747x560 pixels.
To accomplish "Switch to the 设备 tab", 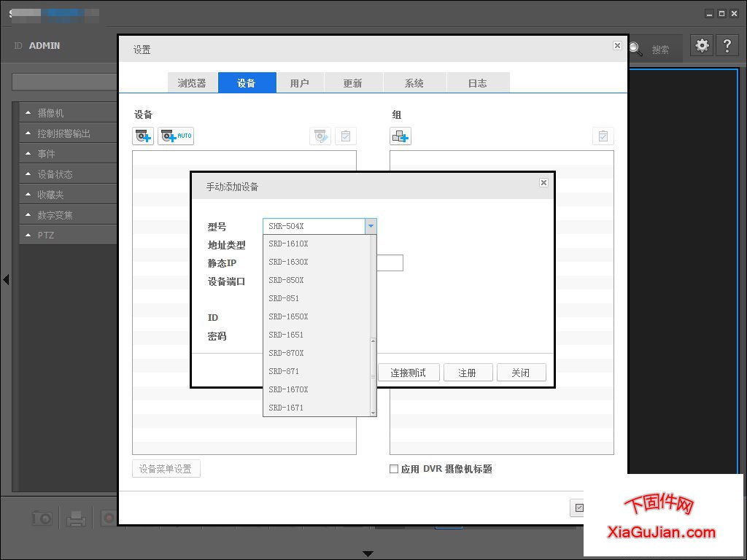I will (247, 83).
